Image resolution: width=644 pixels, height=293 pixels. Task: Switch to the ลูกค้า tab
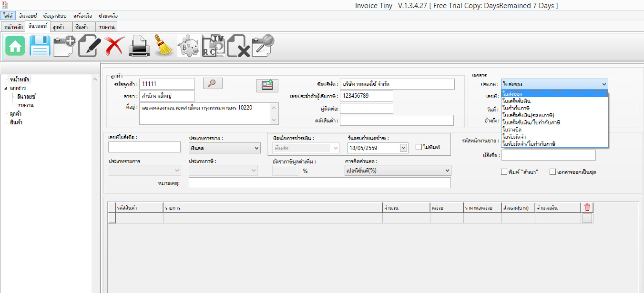tap(61, 27)
